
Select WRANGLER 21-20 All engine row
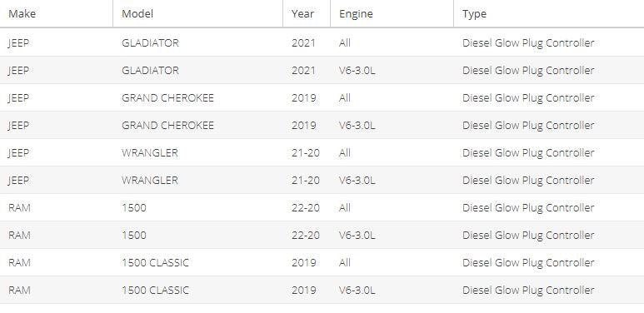[322, 152]
